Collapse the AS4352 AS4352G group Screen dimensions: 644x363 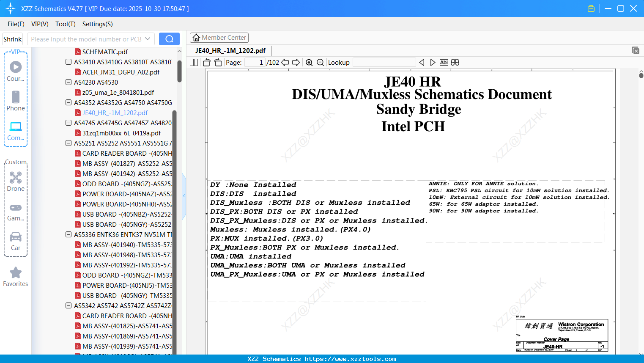[x=69, y=102]
